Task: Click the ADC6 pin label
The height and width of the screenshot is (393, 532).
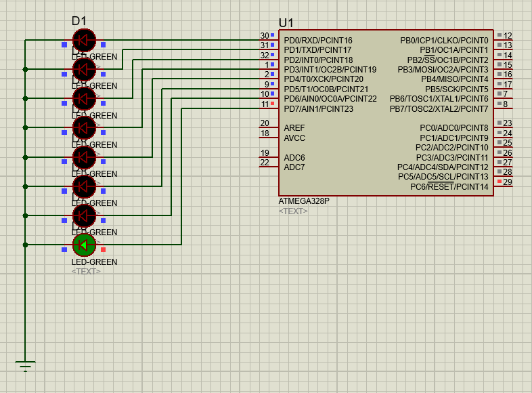Action: click(x=294, y=158)
